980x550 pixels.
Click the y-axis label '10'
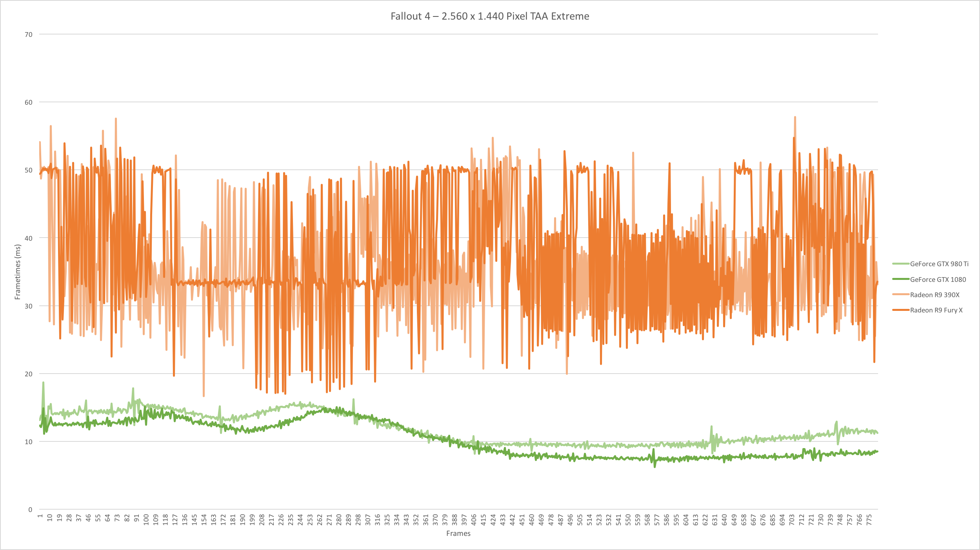coord(29,442)
